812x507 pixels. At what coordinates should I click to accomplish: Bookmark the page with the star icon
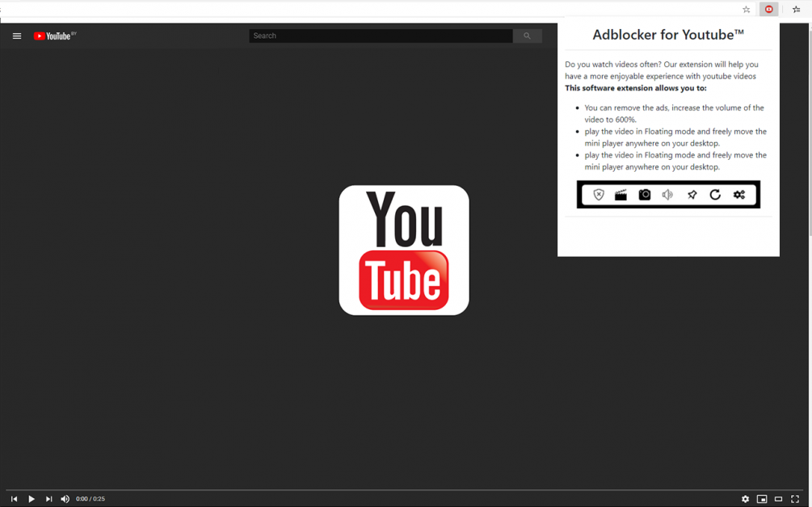(746, 9)
